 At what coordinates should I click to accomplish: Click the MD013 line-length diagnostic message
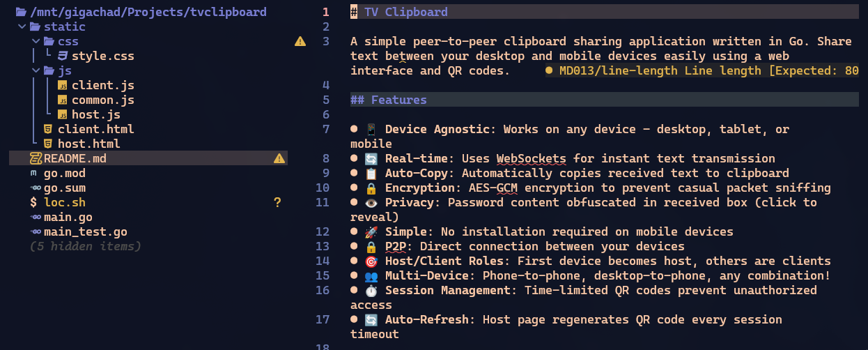tap(704, 70)
